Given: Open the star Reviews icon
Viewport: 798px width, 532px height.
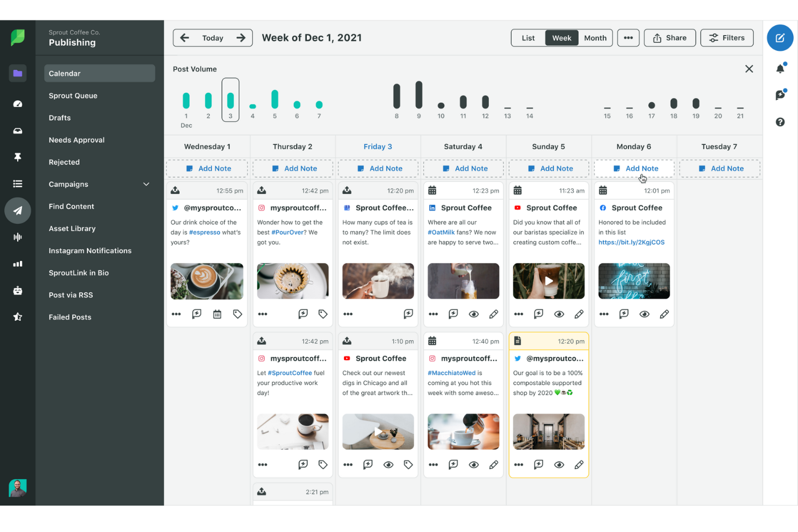Looking at the screenshot, I should point(18,317).
